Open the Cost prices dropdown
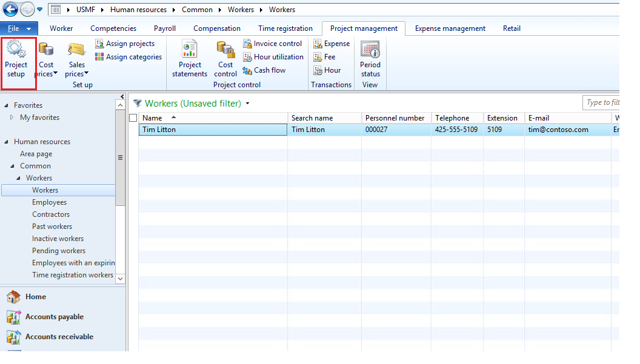 point(47,69)
